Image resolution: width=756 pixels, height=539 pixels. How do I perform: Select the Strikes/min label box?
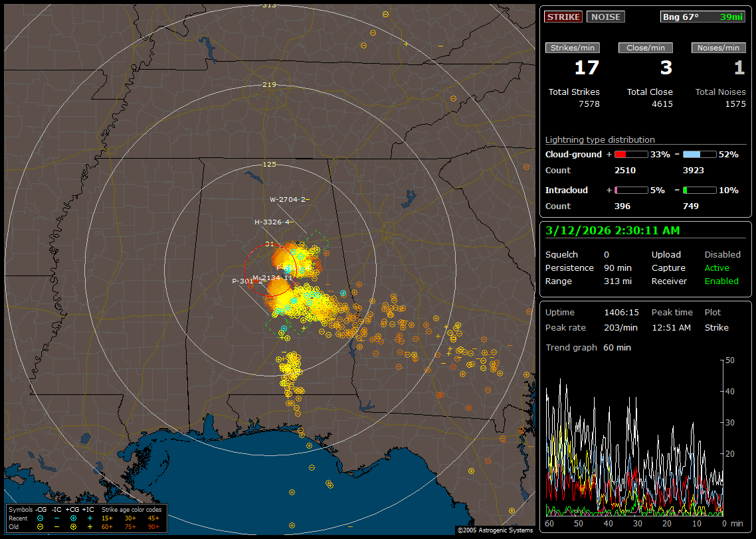point(573,48)
